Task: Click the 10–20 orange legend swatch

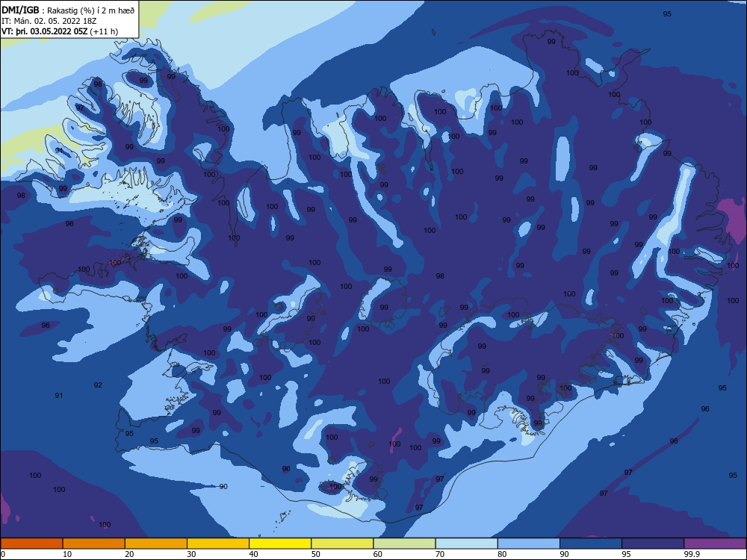Action: click(x=94, y=544)
